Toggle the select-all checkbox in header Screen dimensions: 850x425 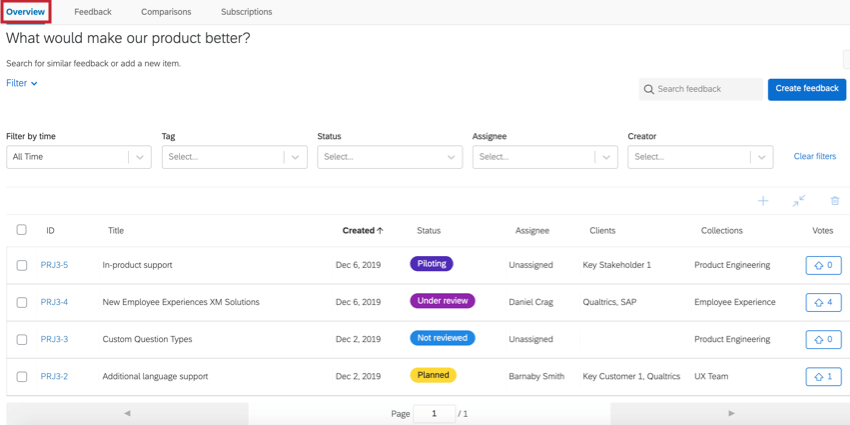point(22,230)
